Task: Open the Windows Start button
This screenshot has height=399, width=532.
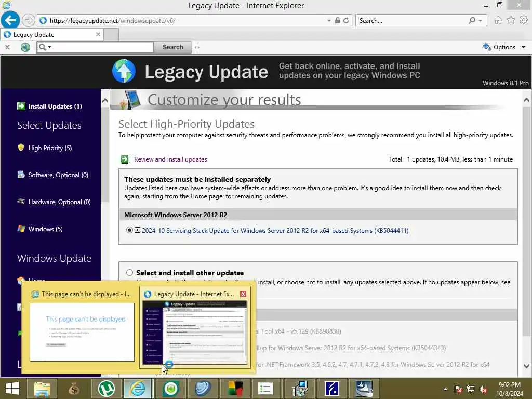Action: tap(12, 389)
